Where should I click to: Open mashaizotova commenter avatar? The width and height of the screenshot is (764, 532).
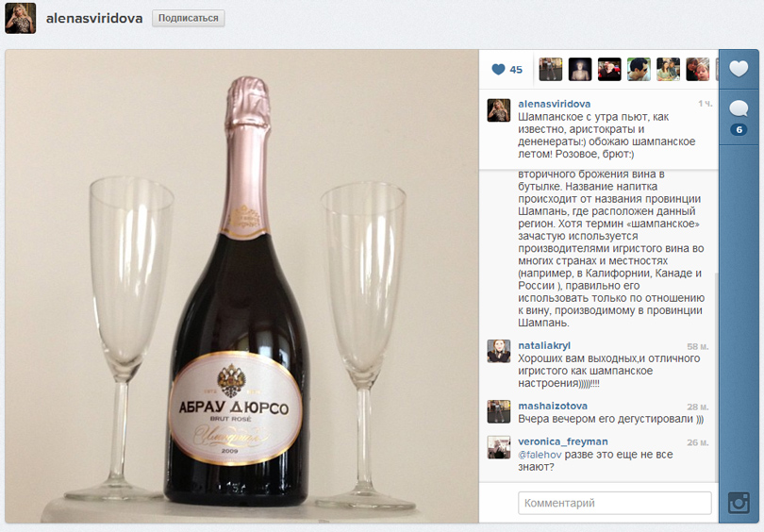click(x=499, y=411)
